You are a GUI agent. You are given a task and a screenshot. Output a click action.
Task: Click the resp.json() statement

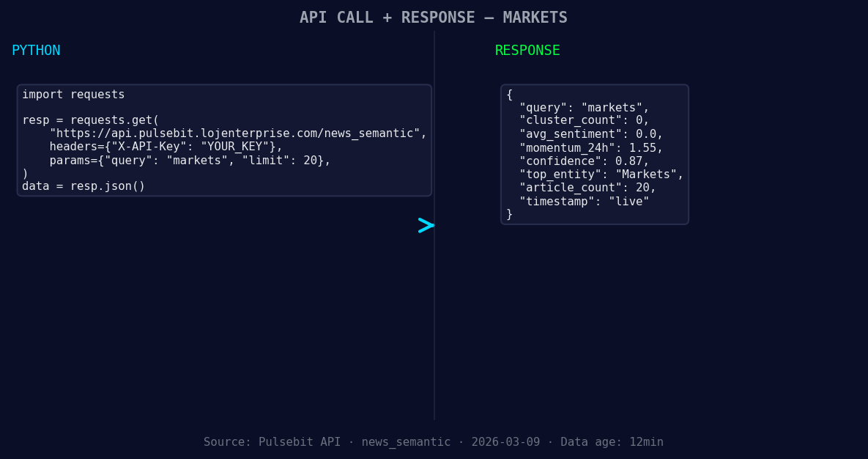[84, 186]
